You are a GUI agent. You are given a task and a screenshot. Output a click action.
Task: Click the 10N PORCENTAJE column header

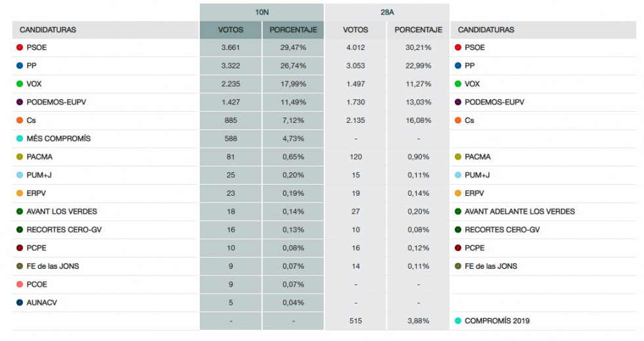[x=293, y=30]
